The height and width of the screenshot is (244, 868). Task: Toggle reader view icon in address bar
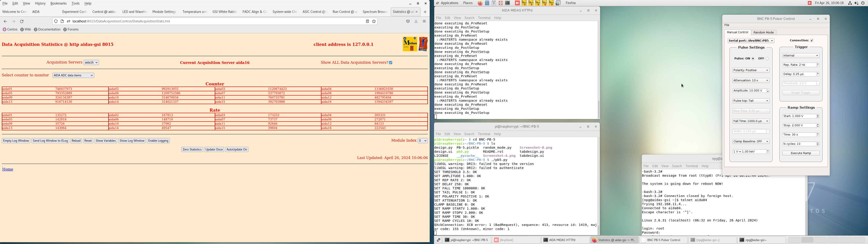point(367,21)
